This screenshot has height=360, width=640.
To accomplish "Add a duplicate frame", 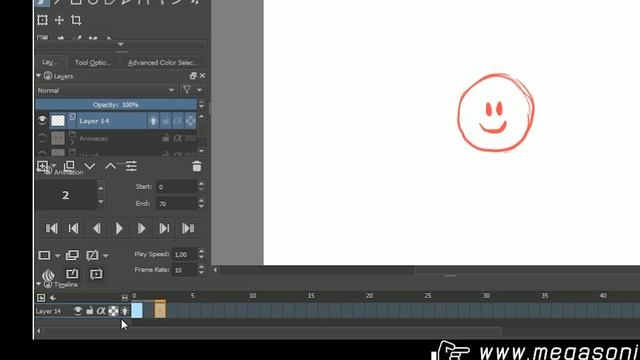I will 72,256.
